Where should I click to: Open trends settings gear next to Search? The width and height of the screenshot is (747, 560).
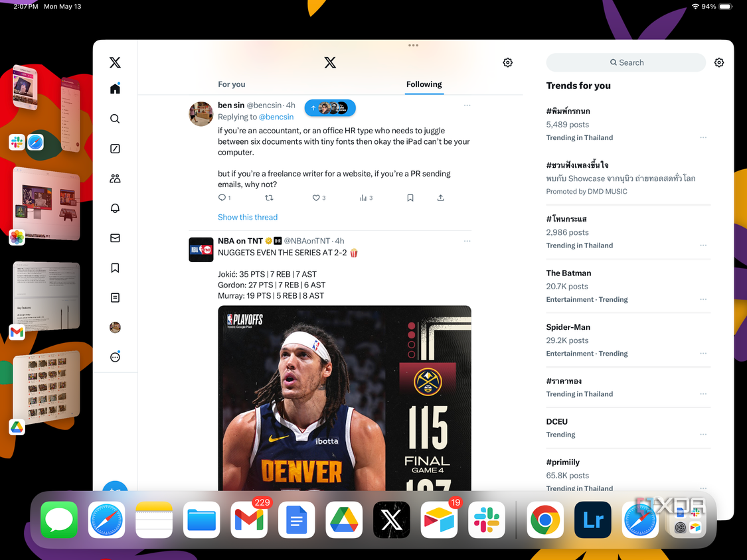[719, 62]
